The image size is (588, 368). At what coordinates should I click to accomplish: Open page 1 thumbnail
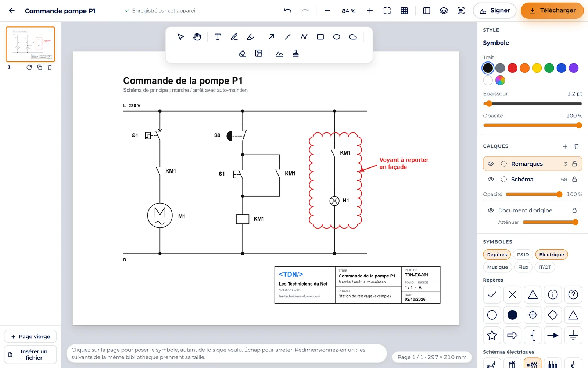(x=31, y=44)
